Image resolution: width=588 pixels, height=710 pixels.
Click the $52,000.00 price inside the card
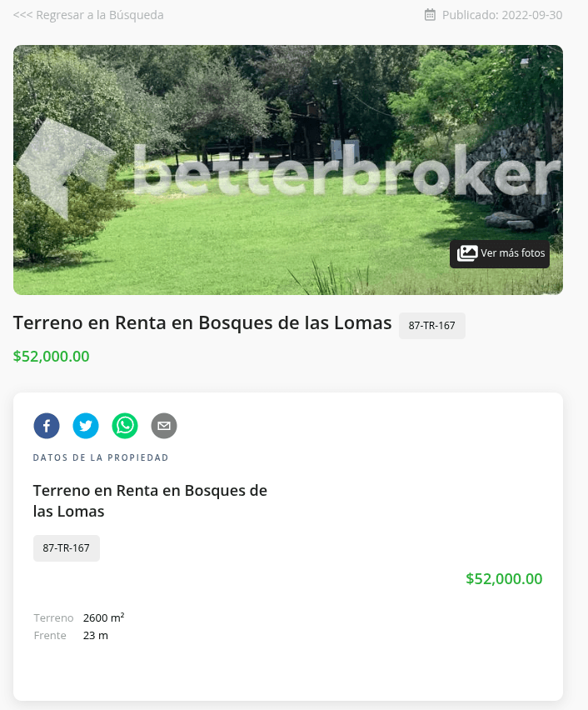(x=504, y=578)
